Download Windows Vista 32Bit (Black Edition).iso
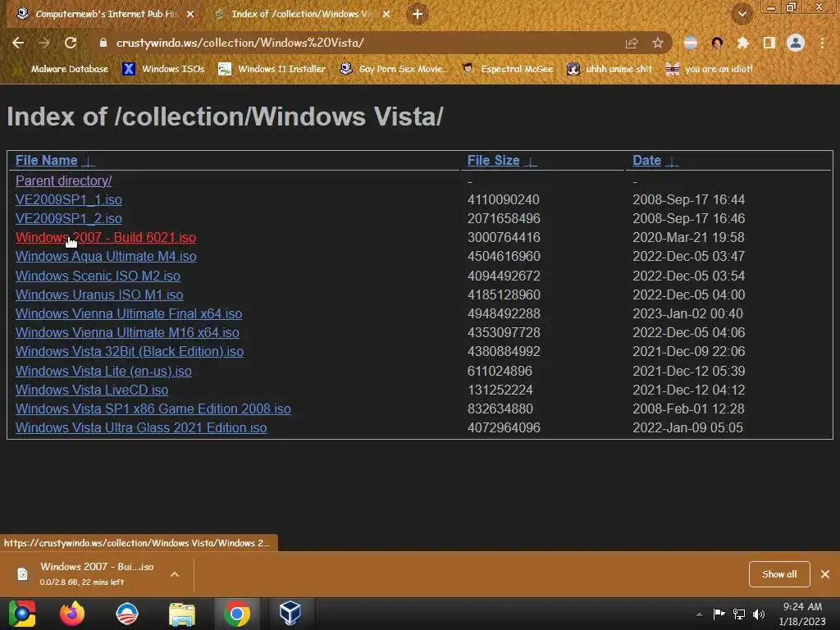This screenshot has width=840, height=630. click(129, 351)
